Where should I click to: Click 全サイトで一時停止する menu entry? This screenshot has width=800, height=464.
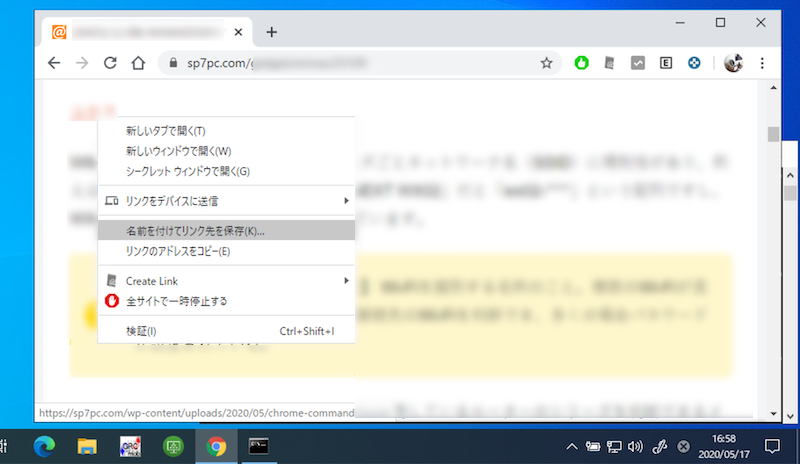(x=176, y=301)
